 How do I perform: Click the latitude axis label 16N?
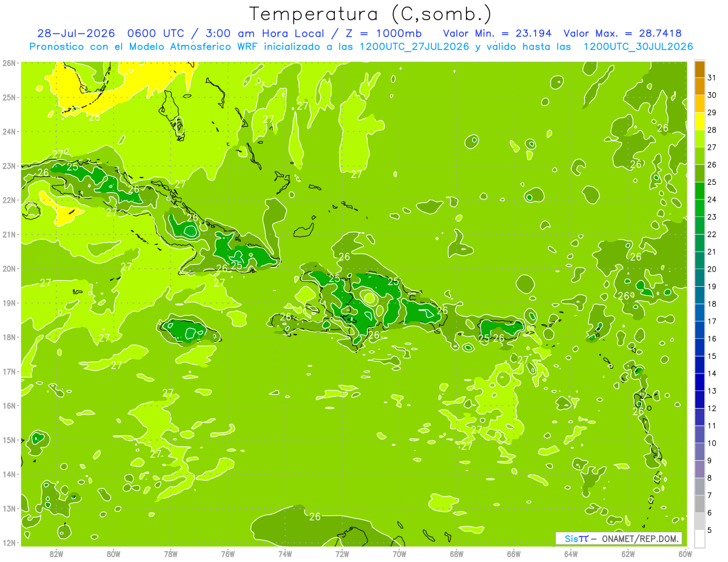(8, 406)
